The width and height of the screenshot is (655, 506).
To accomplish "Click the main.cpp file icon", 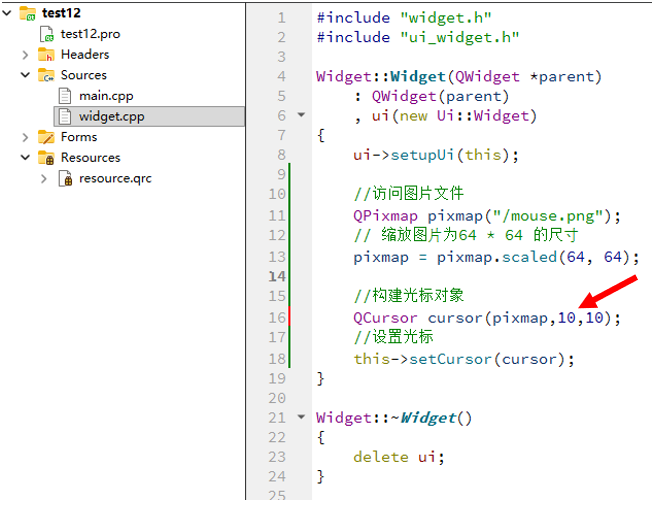I will (x=65, y=96).
